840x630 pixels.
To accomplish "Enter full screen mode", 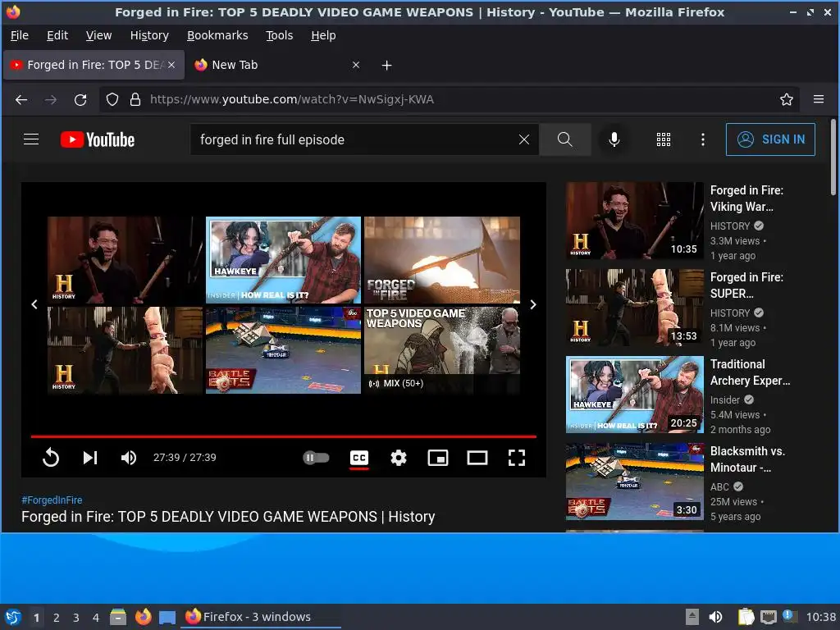I will click(x=517, y=458).
